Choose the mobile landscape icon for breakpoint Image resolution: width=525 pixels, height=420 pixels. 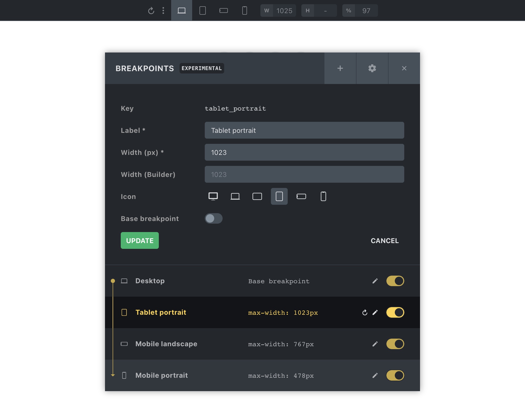pyautogui.click(x=301, y=196)
